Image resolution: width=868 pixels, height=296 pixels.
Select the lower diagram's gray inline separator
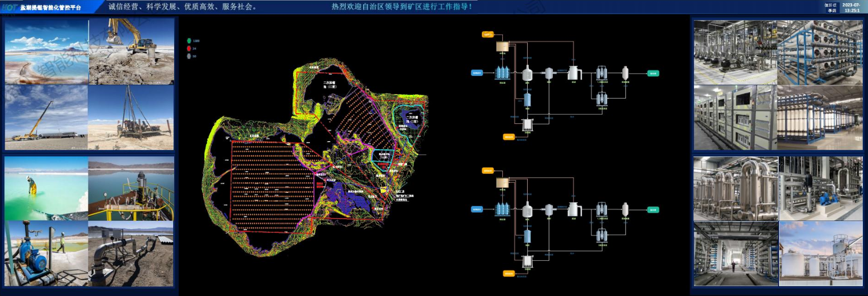coord(549,210)
